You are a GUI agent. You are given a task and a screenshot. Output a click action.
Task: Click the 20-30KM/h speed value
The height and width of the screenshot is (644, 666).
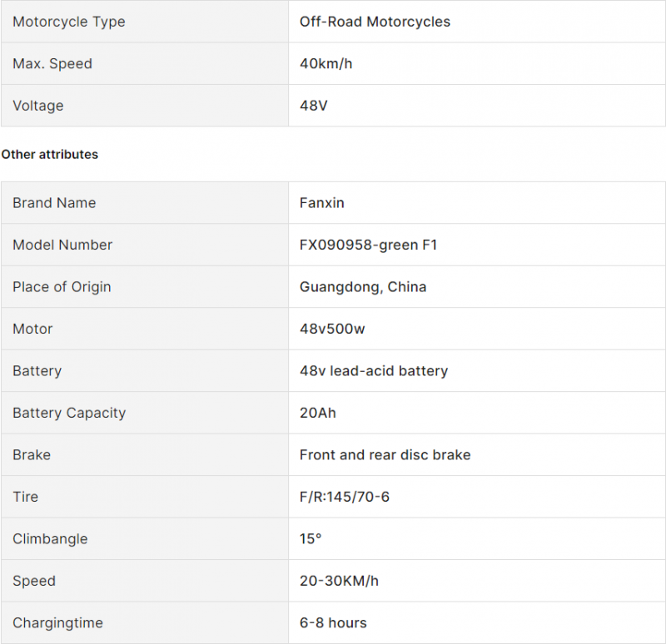(x=339, y=581)
